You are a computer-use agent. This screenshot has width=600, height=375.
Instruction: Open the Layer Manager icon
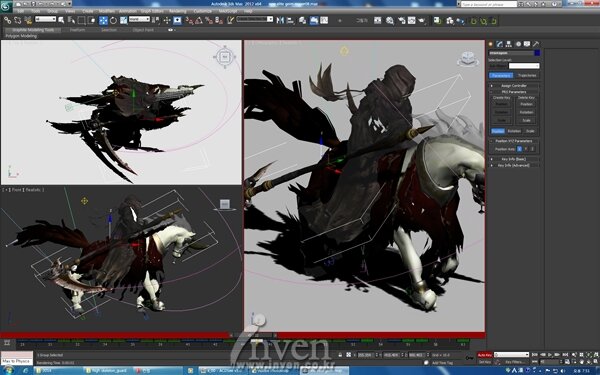[x=303, y=20]
